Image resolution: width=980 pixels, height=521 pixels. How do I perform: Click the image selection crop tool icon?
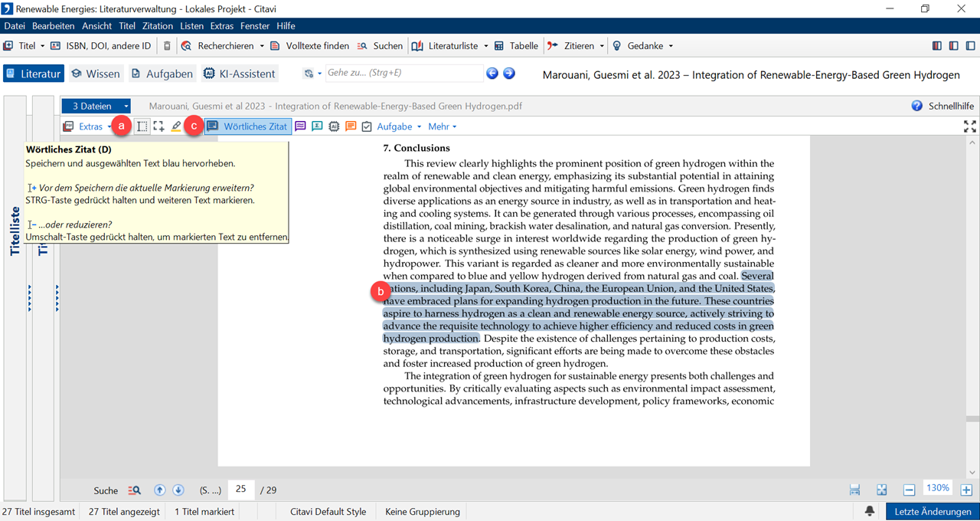pyautogui.click(x=158, y=126)
